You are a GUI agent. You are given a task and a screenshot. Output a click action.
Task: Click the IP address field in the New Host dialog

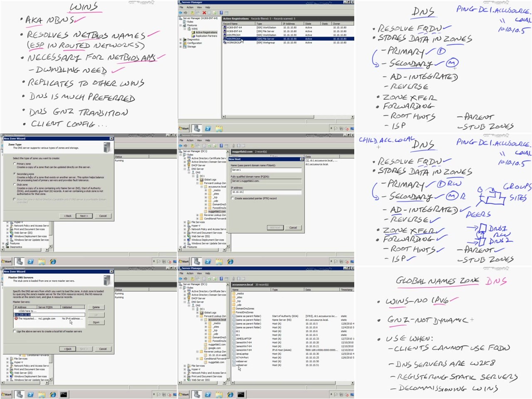point(266,192)
